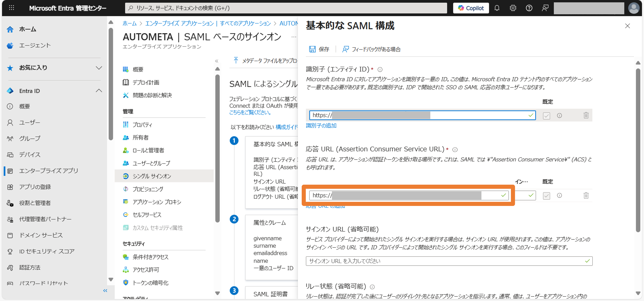Delete the reply URL row trash icon

(586, 195)
